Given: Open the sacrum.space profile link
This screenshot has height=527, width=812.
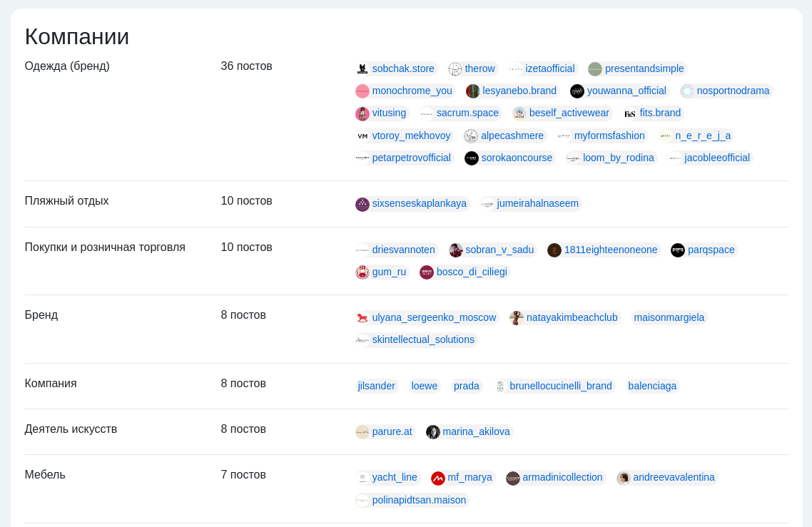Looking at the screenshot, I should [x=467, y=113].
